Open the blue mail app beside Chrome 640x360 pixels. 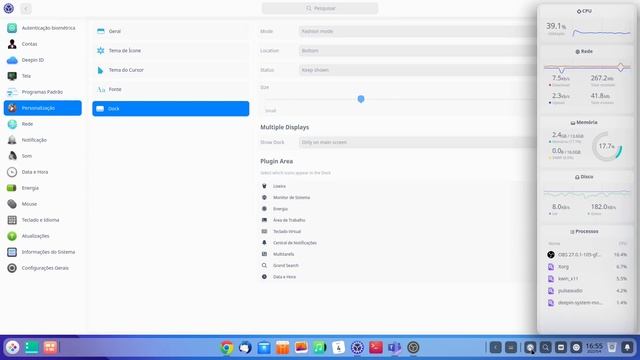pos(245,348)
